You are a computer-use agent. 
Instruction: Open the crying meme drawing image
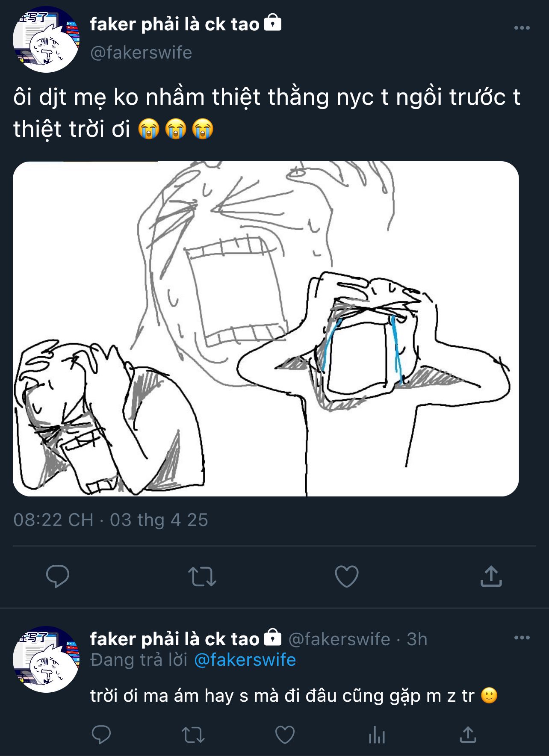pos(266,328)
